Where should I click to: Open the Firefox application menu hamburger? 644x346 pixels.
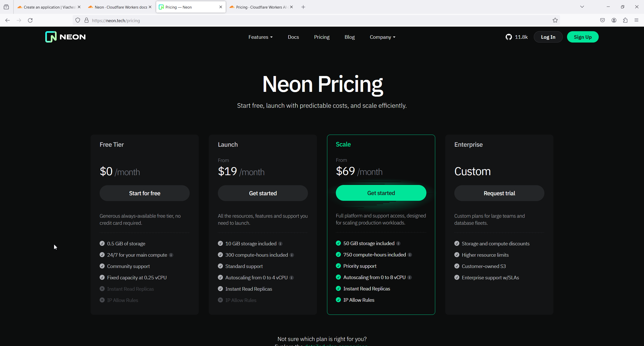click(x=636, y=20)
